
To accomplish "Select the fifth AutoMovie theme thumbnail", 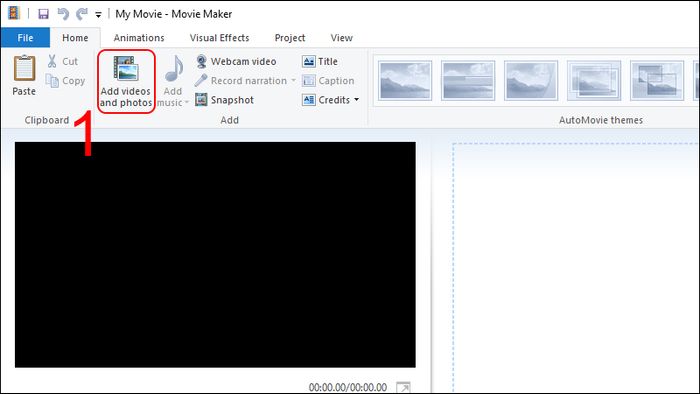I will [657, 80].
